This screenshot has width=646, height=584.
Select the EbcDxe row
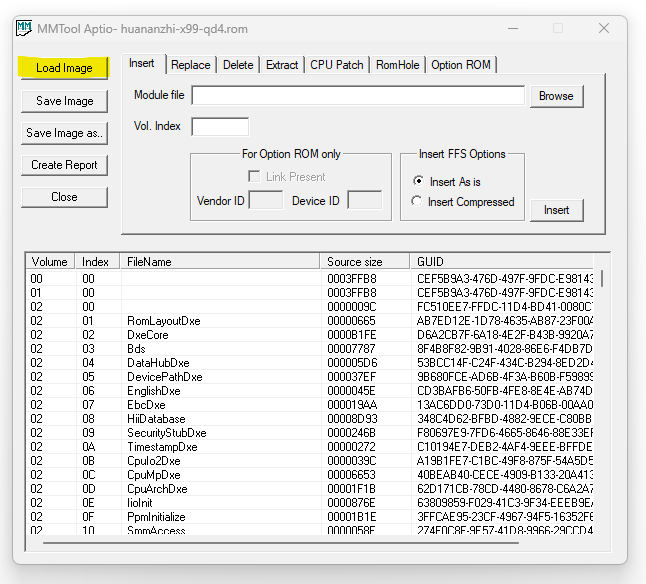point(310,405)
